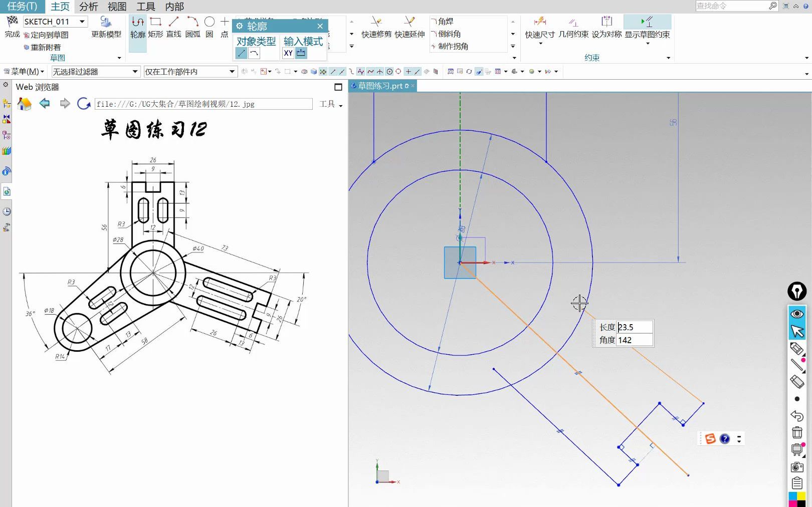Pick color from CMYK swatch in overlay toolbar
The width and height of the screenshot is (812, 507).
pyautogui.click(x=797, y=499)
